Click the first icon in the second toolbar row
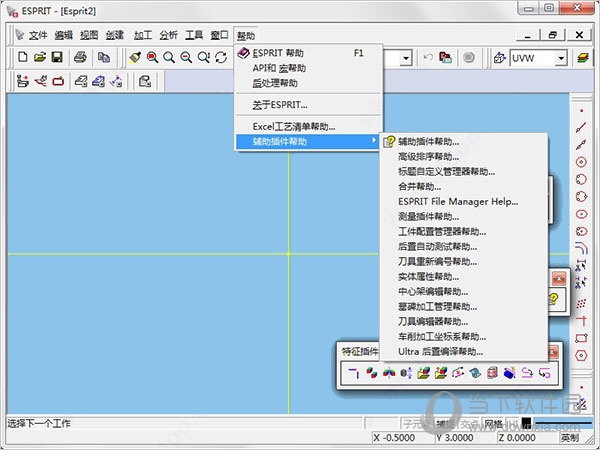The height and width of the screenshot is (450, 600). (23, 81)
